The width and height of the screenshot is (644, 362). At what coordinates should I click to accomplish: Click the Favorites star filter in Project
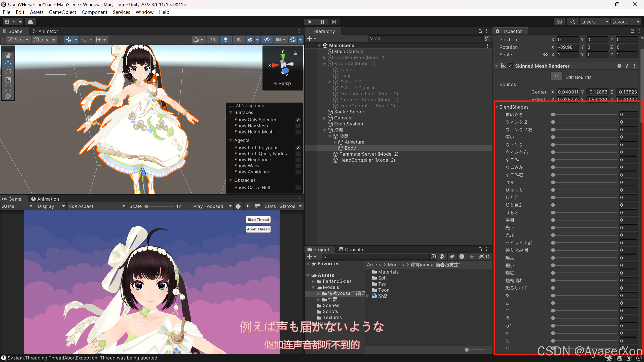(x=472, y=257)
